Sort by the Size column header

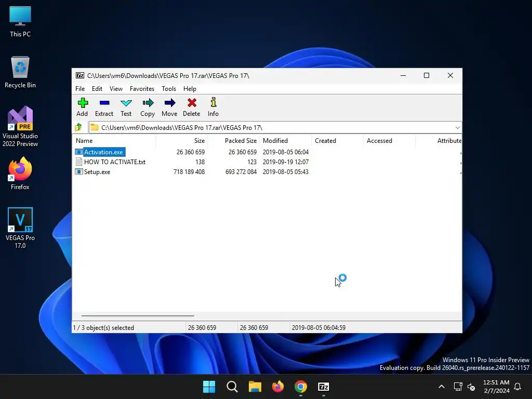(182, 140)
